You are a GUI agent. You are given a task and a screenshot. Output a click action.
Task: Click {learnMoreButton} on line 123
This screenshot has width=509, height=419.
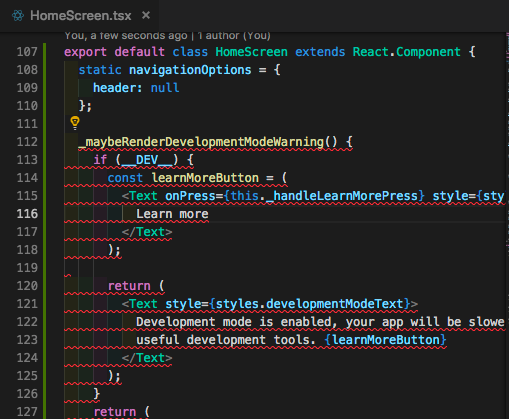pyautogui.click(x=385, y=340)
